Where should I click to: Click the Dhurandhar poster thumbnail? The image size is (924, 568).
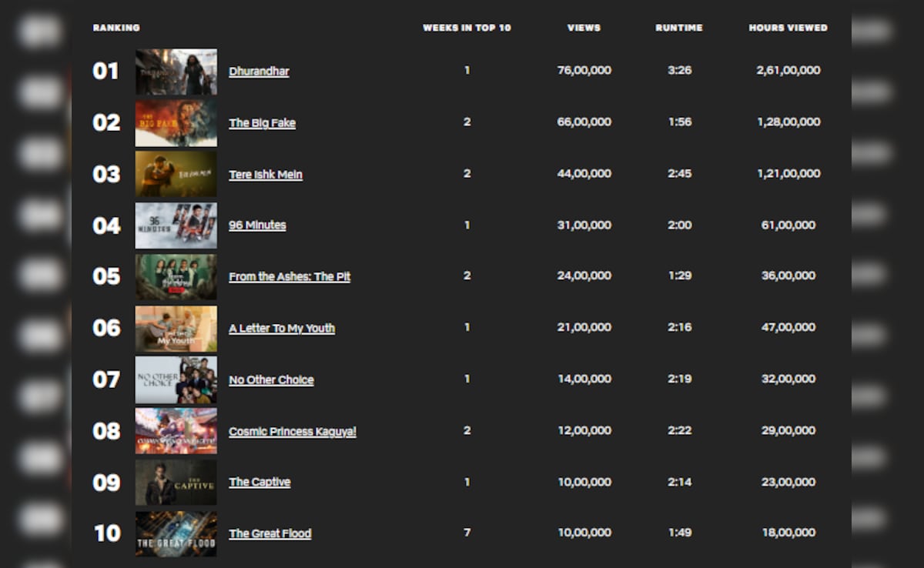(176, 72)
